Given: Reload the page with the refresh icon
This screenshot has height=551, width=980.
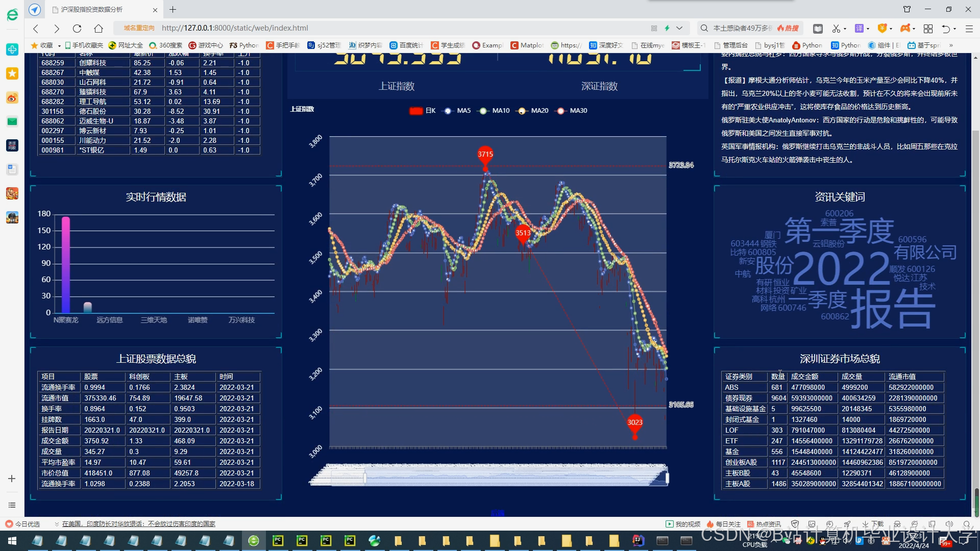Looking at the screenshot, I should 77,29.
